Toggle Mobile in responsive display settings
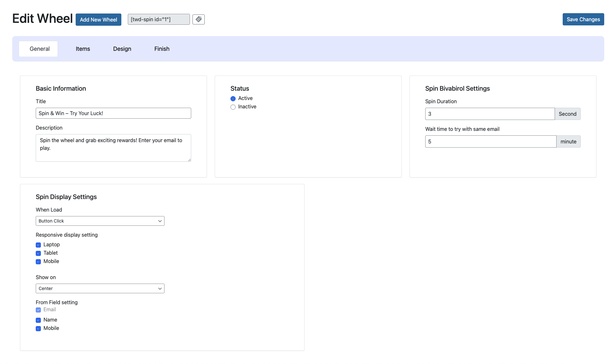 [38, 261]
